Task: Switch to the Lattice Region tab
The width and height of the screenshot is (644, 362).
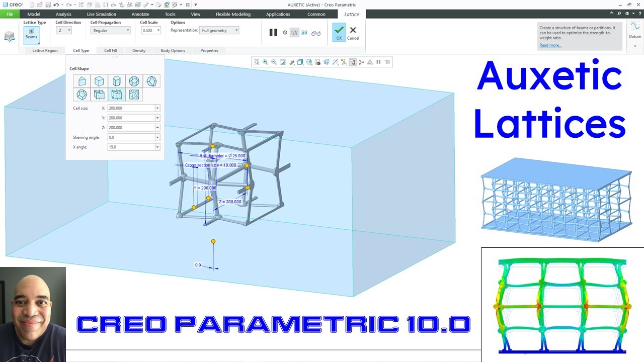Action: (45, 50)
